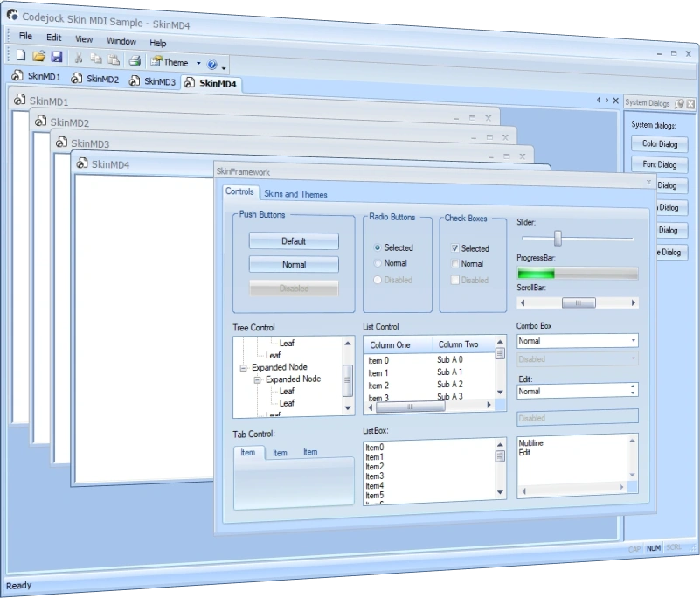Click the SkinMD3 child window title icon
700x598 pixels.
coord(61,142)
